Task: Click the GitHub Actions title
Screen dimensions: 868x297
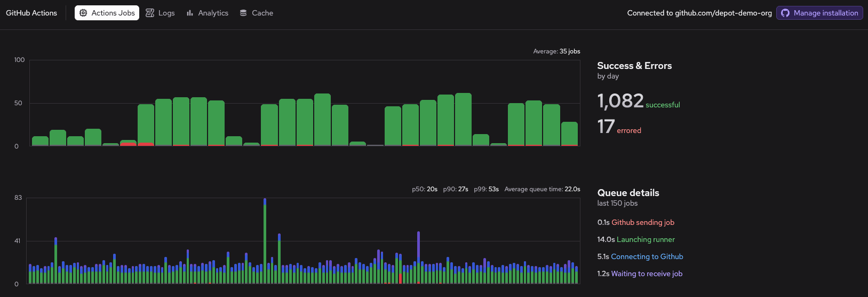Action: (31, 13)
